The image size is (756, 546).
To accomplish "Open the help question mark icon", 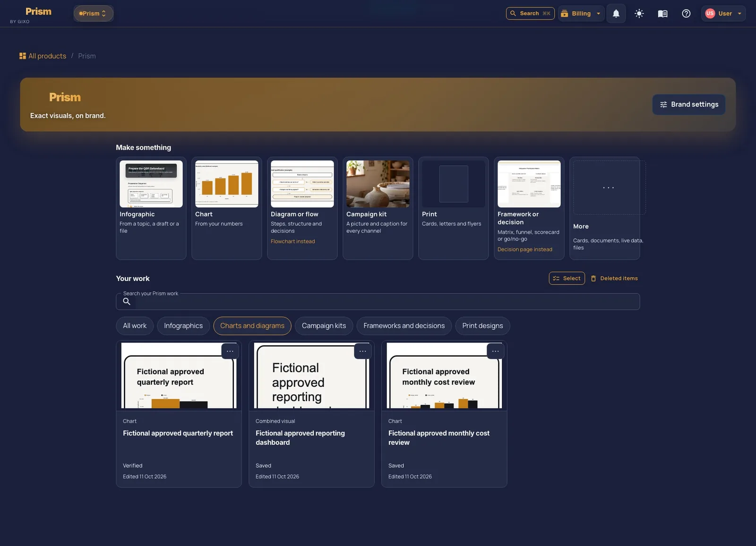I will tap(686, 14).
